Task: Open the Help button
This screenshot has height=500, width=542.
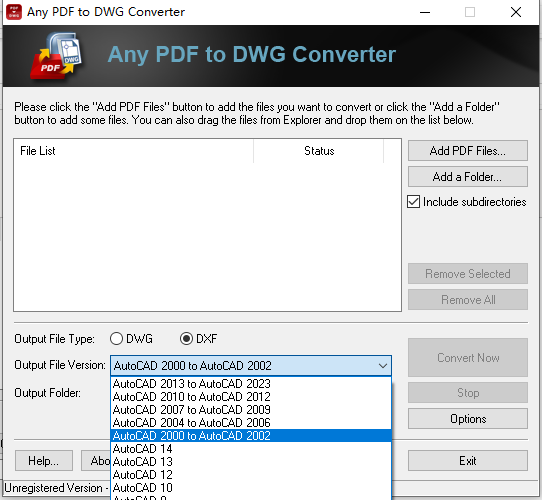Action: pyautogui.click(x=44, y=461)
